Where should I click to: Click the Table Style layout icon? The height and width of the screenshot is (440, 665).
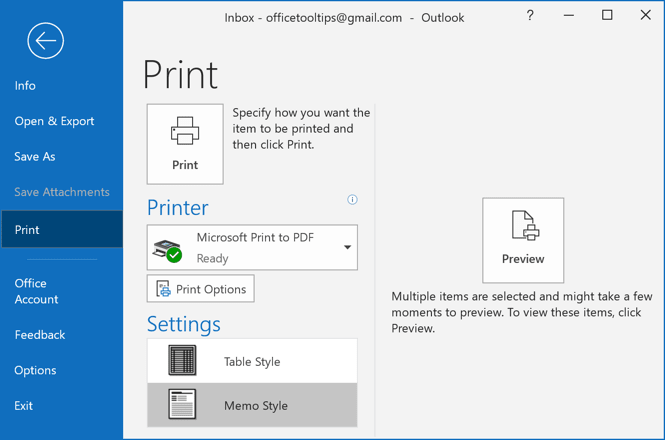pyautogui.click(x=182, y=360)
